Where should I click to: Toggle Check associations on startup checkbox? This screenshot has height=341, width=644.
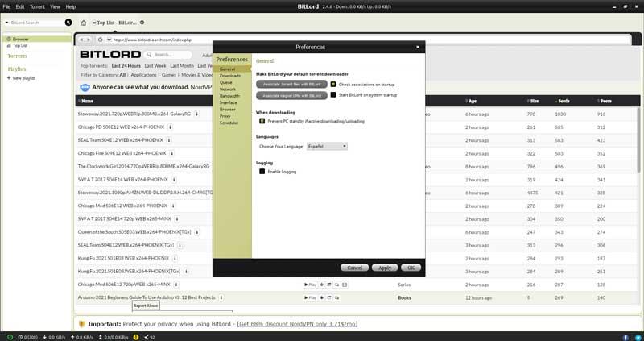pyautogui.click(x=333, y=85)
